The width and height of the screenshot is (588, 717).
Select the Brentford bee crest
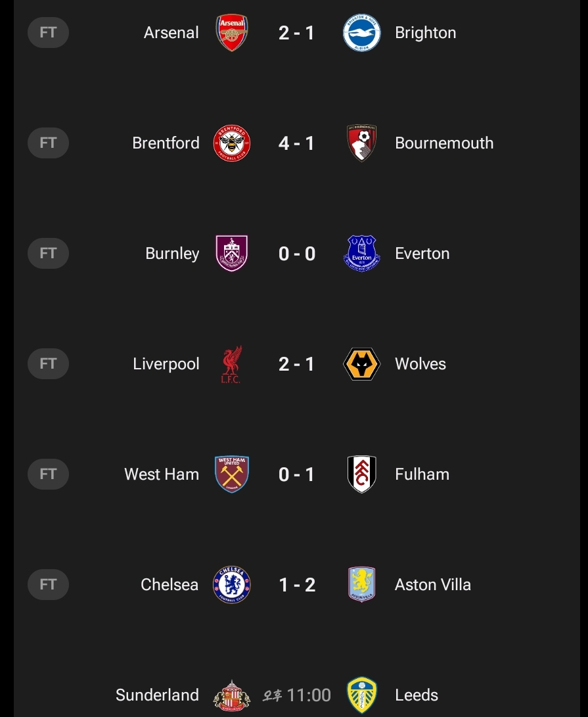point(232,143)
